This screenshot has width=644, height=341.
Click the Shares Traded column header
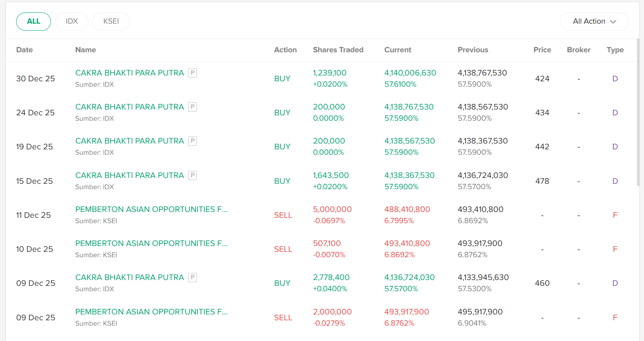click(338, 50)
